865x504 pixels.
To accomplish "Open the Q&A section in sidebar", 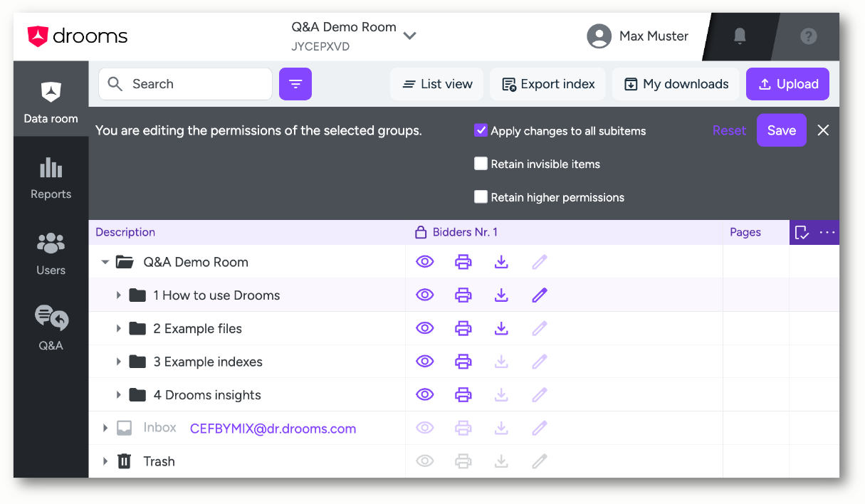I will tap(51, 329).
